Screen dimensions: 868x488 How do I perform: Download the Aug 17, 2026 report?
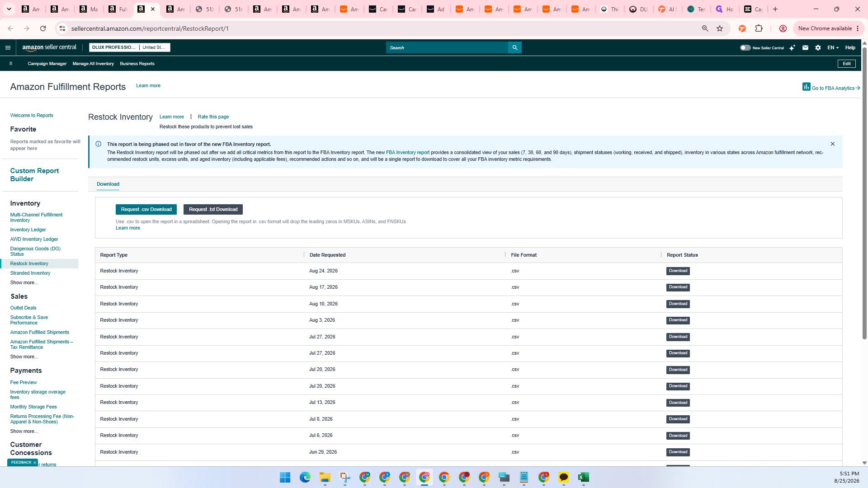coord(678,287)
